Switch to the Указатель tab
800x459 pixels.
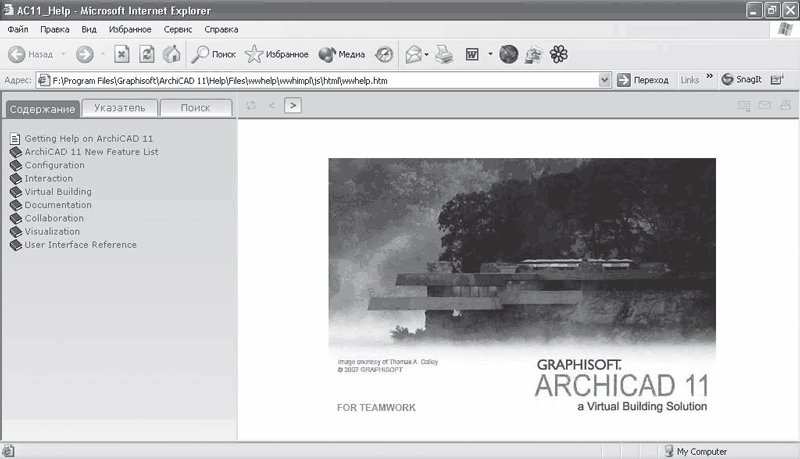[120, 107]
